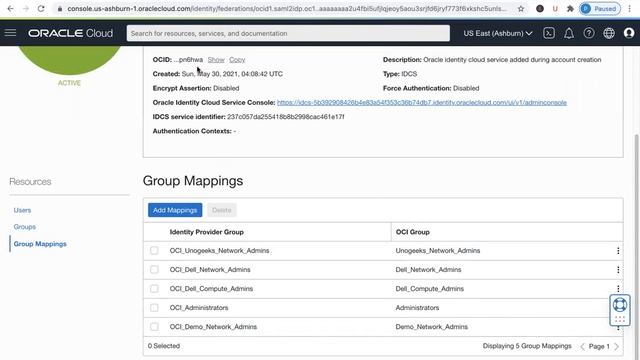Screen dimensions: 640x360
Task: Open the US East (Ashburn) region dropdown
Action: point(498,33)
